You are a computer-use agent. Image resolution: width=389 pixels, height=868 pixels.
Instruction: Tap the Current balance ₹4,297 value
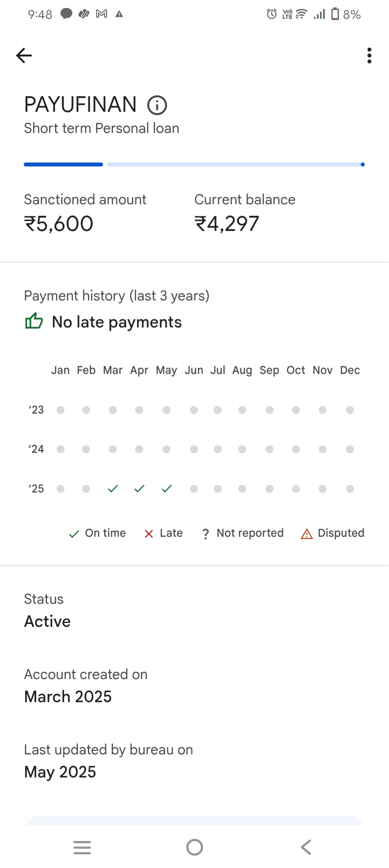[227, 223]
